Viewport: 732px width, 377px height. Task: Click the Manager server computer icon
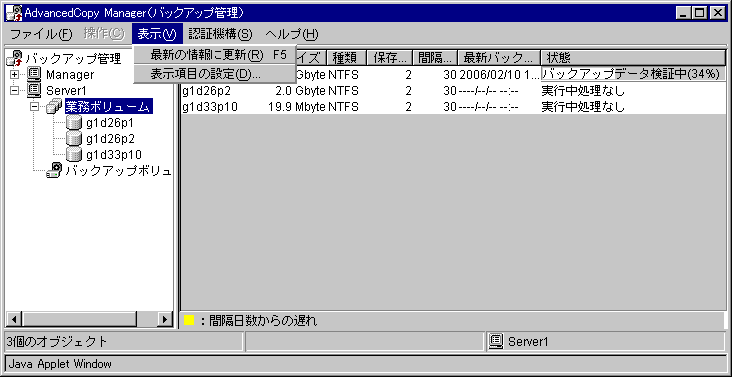[35, 74]
